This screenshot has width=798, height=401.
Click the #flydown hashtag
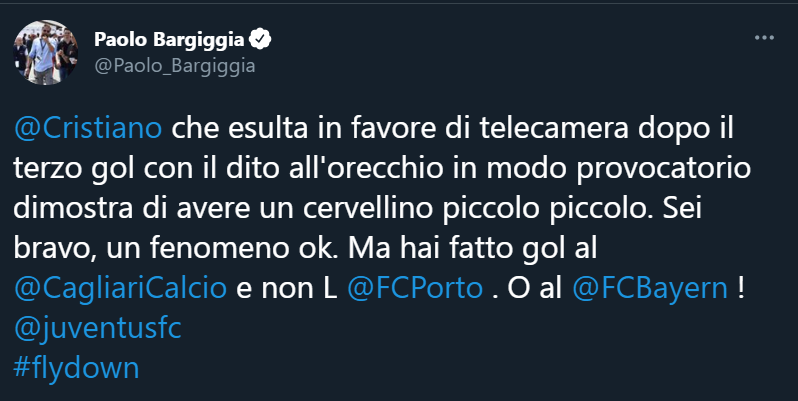[x=76, y=368]
